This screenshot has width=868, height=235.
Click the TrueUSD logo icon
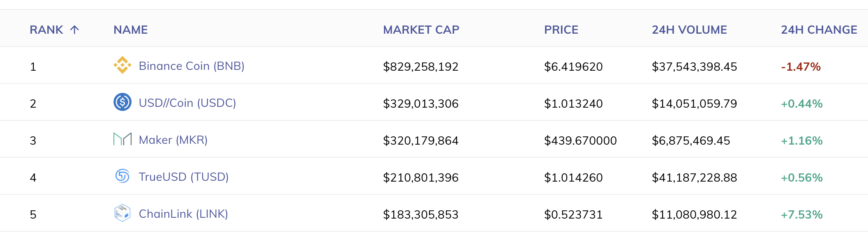pos(122,176)
